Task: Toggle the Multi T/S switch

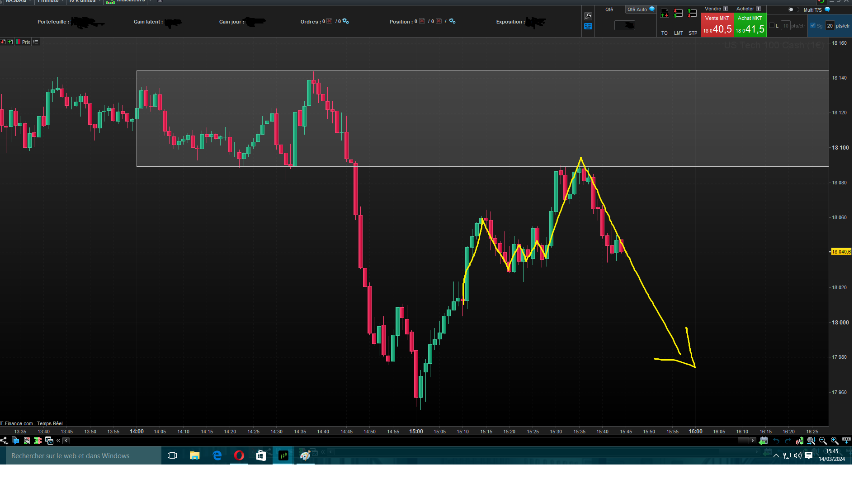Action: tap(793, 9)
